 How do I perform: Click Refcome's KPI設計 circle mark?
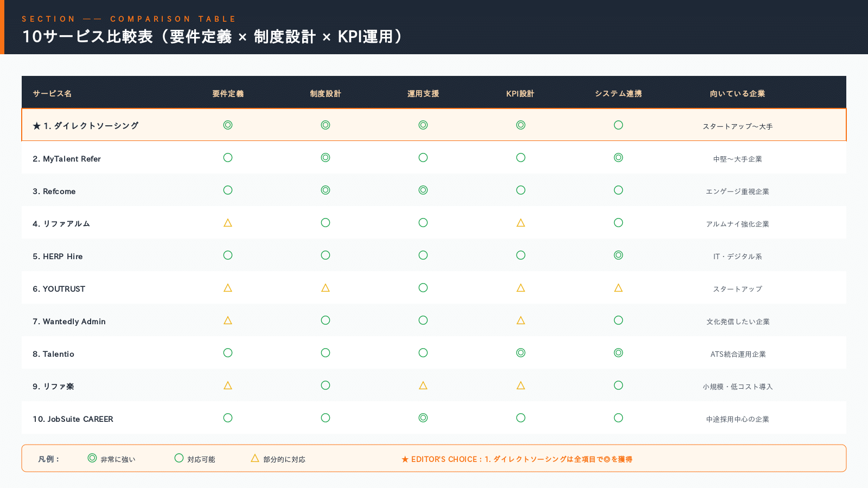tap(521, 190)
